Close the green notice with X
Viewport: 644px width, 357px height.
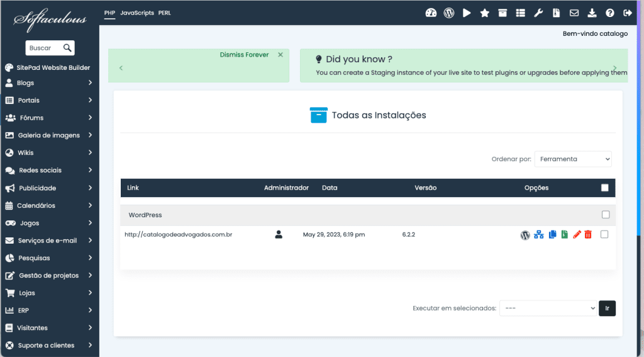coord(280,55)
